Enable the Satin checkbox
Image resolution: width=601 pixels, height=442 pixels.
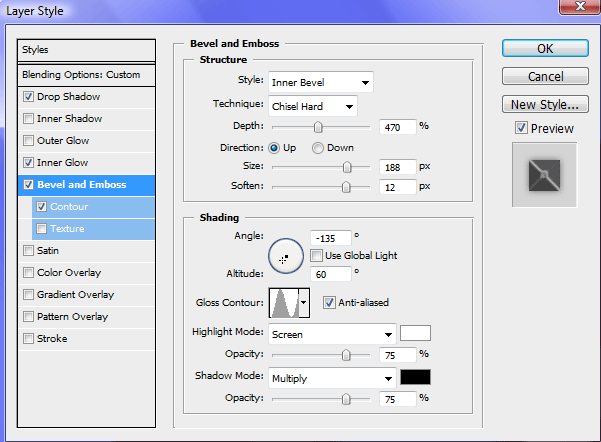pos(28,251)
